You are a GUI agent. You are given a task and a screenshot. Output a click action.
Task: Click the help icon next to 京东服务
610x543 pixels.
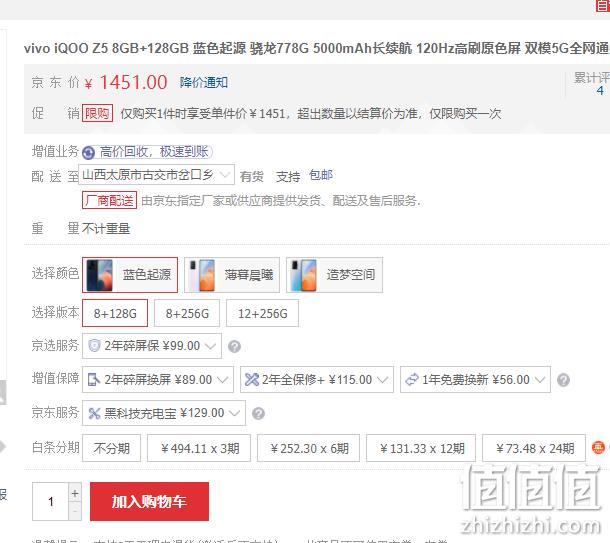pos(258,413)
